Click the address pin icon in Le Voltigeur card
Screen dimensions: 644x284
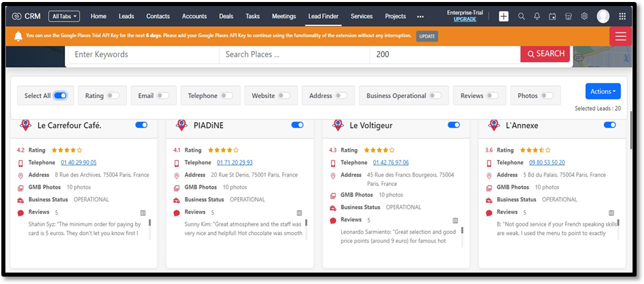click(x=332, y=176)
